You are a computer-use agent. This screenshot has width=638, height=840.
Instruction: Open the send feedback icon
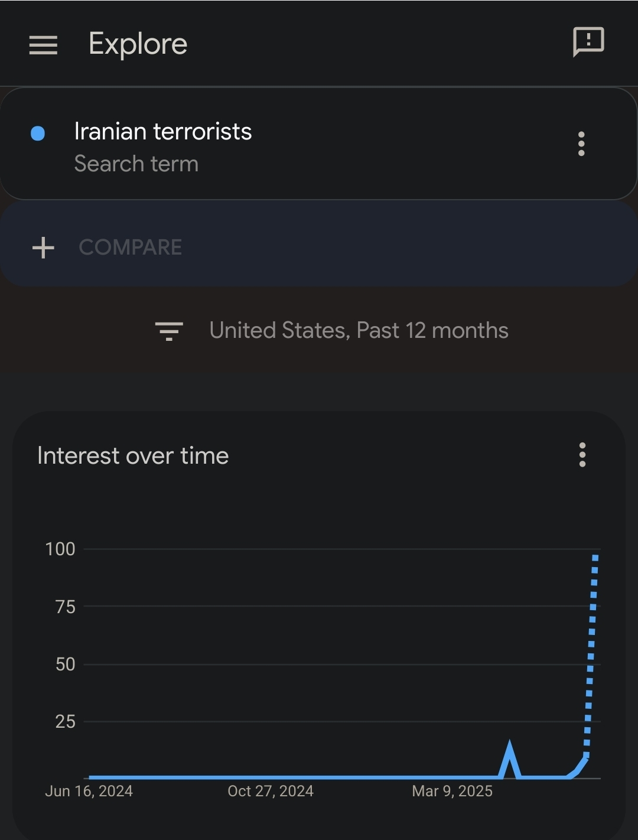pyautogui.click(x=588, y=42)
